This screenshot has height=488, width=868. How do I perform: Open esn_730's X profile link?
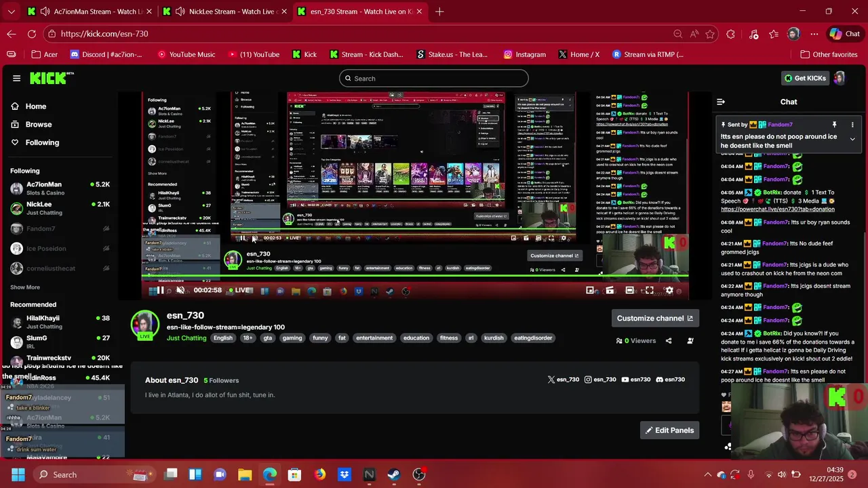[564, 380]
